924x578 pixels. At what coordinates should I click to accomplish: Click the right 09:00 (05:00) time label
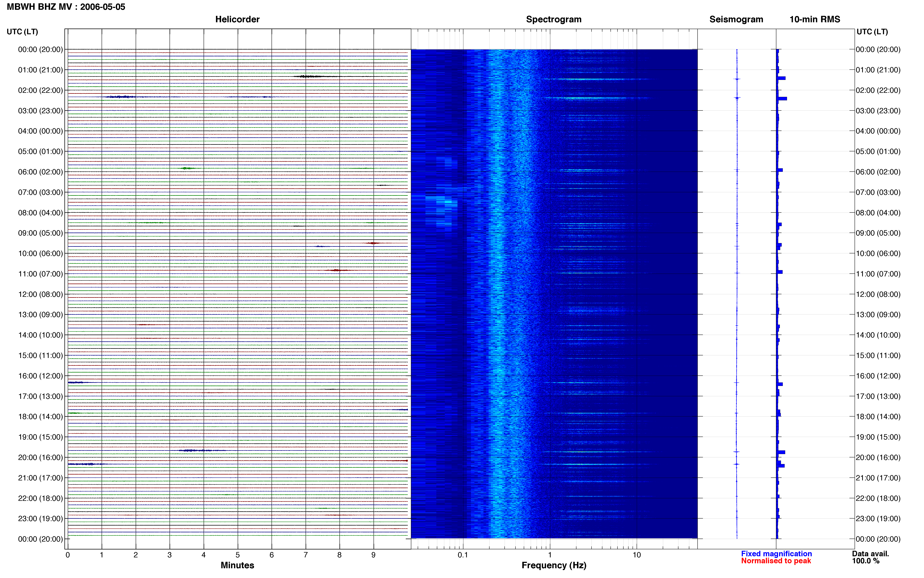click(878, 233)
